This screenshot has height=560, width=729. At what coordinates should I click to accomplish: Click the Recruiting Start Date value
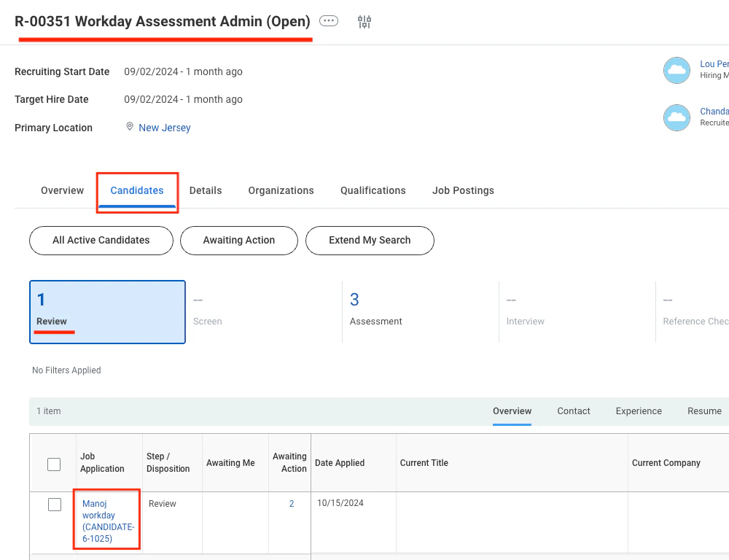(x=183, y=71)
